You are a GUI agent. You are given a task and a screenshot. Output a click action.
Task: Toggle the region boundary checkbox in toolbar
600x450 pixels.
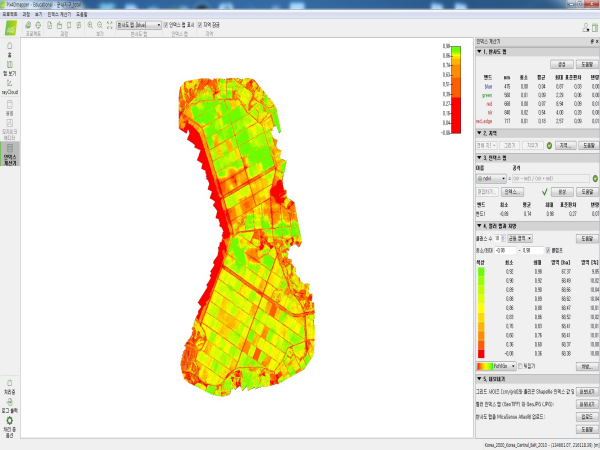200,25
